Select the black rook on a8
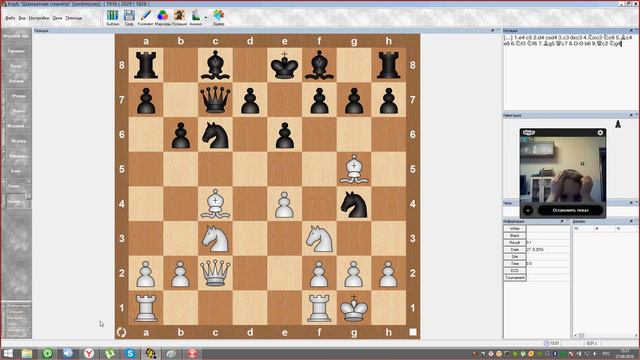 click(146, 65)
